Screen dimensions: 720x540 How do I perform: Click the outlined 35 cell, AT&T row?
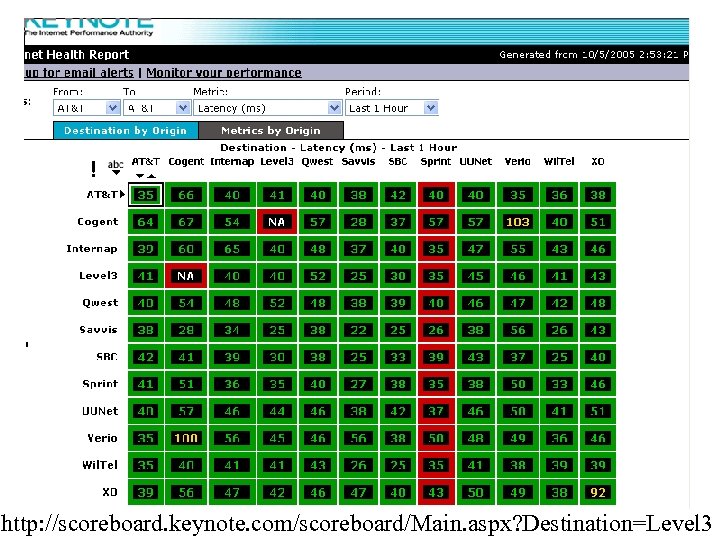coord(146,195)
